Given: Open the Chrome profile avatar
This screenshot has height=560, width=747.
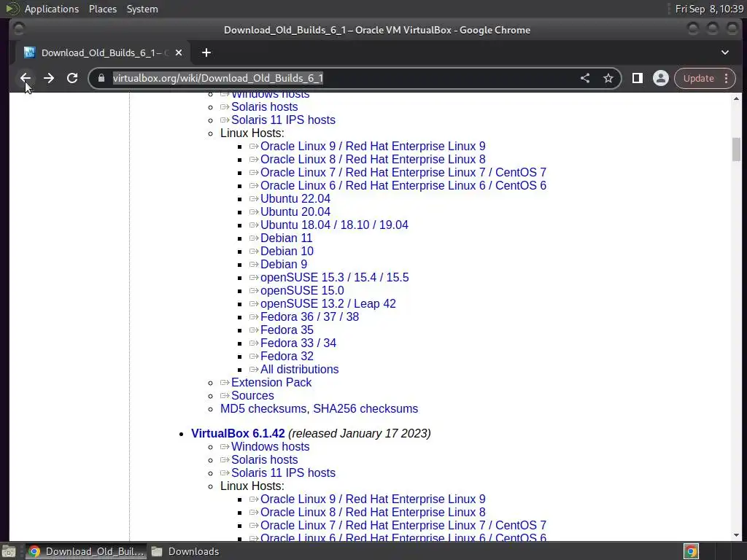Looking at the screenshot, I should (x=661, y=78).
